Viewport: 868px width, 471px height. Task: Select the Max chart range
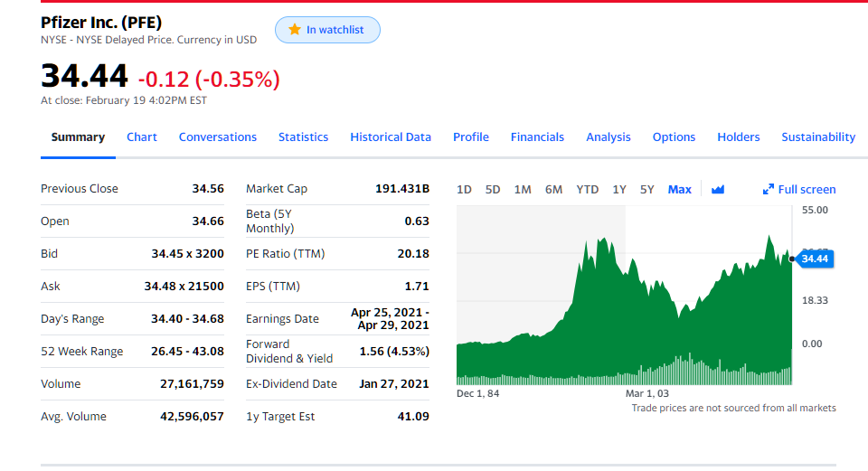(680, 189)
